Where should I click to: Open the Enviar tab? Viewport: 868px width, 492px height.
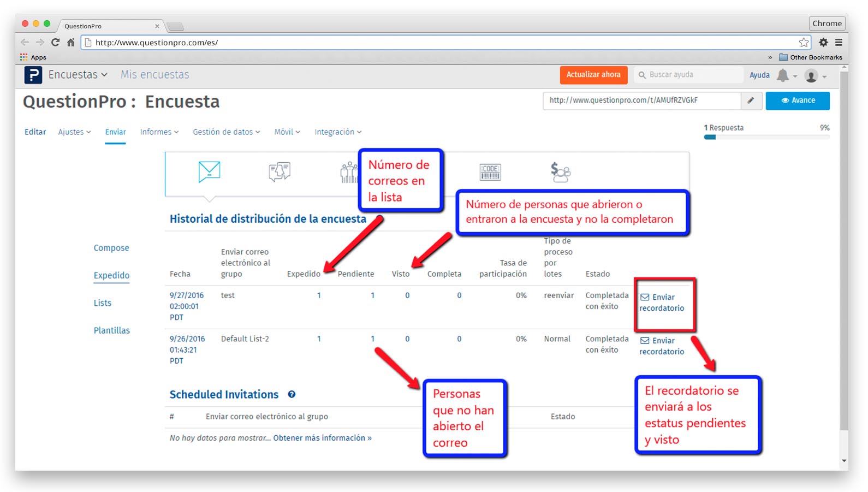point(115,132)
